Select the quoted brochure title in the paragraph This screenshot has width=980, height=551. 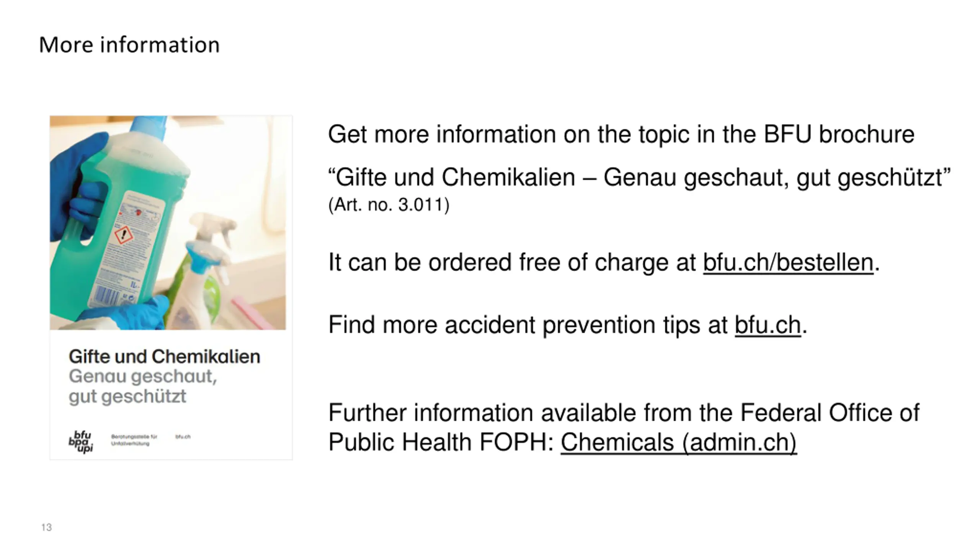click(x=639, y=178)
